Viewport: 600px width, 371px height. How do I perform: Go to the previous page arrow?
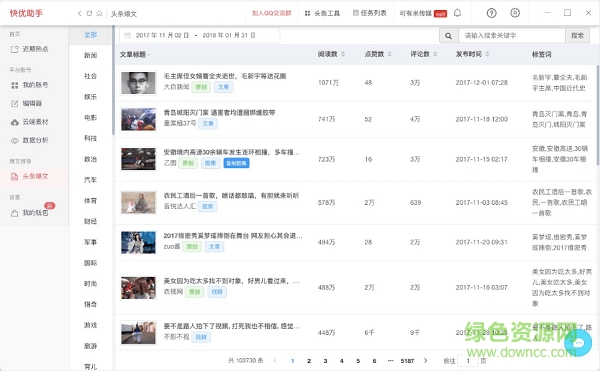pos(274,360)
